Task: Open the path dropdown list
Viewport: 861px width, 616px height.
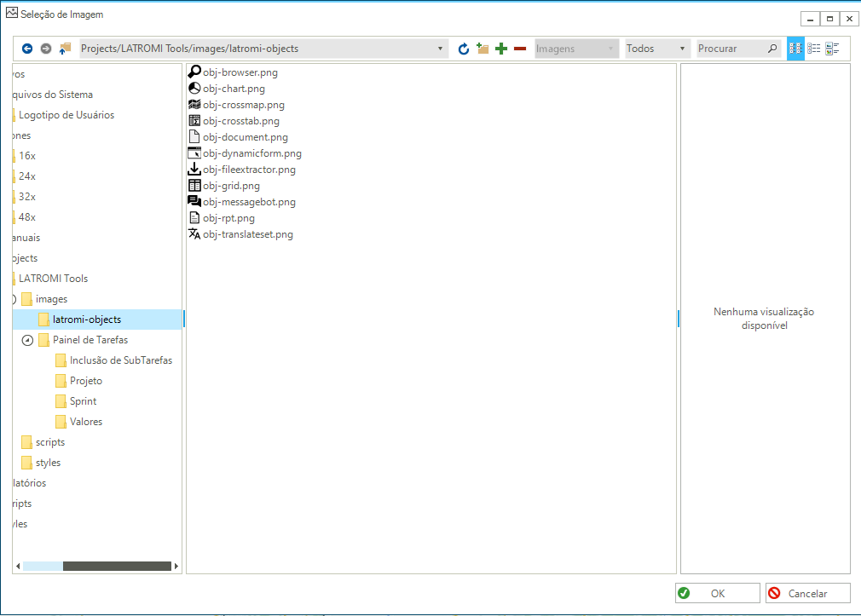Action: [440, 49]
